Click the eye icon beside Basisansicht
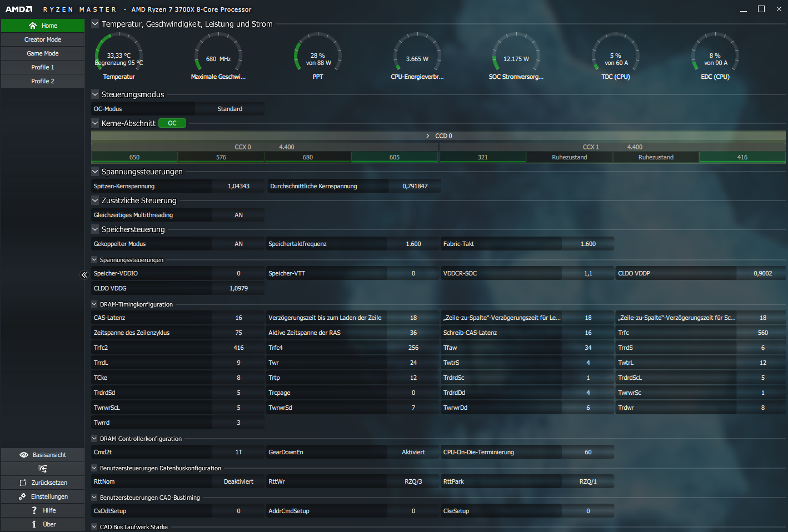788x532 pixels. (23, 455)
